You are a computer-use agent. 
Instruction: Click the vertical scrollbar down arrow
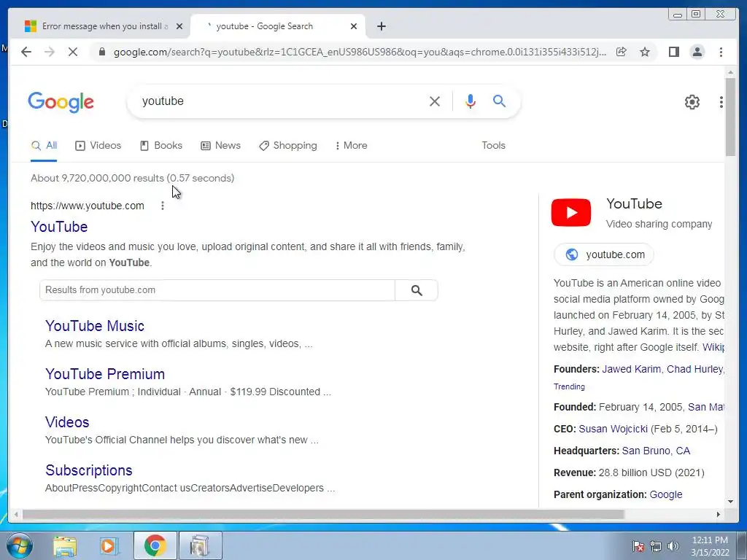point(730,502)
